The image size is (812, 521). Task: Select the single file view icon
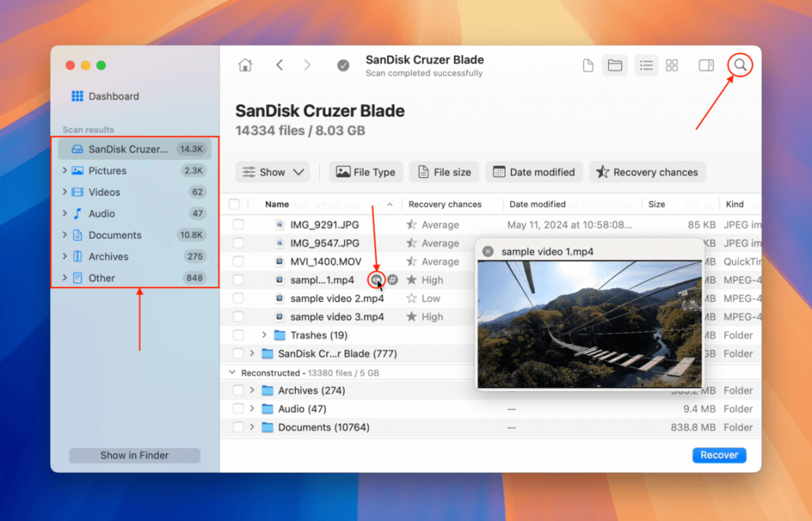click(x=588, y=65)
